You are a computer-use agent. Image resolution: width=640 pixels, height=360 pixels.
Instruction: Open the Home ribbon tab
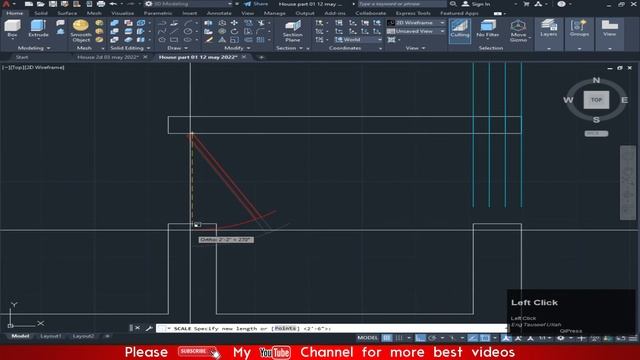click(15, 13)
